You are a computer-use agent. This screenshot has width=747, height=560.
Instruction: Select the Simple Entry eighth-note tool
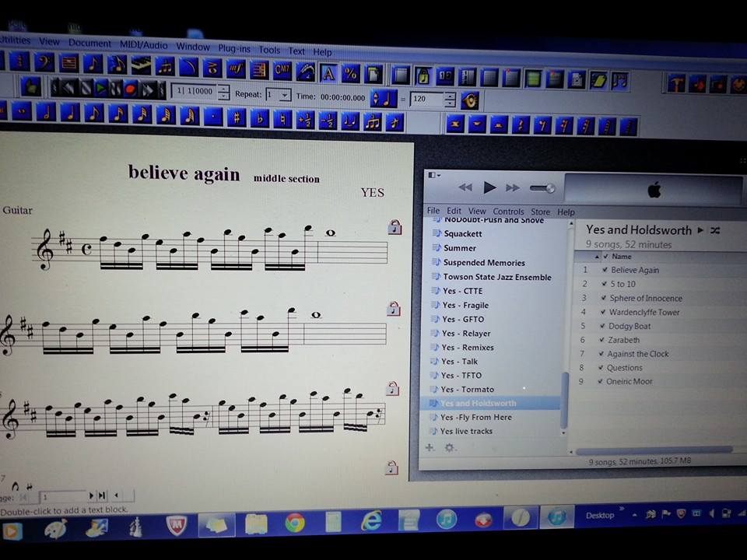pos(93,63)
